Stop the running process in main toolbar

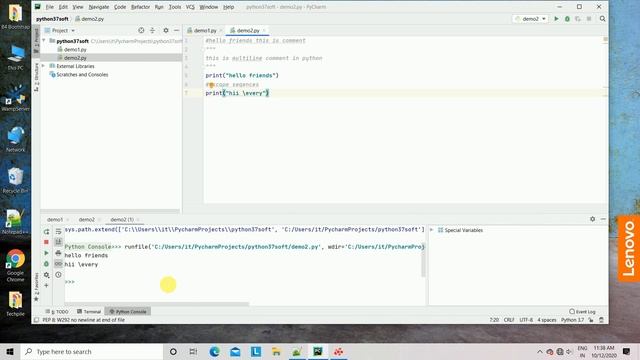[x=589, y=19]
